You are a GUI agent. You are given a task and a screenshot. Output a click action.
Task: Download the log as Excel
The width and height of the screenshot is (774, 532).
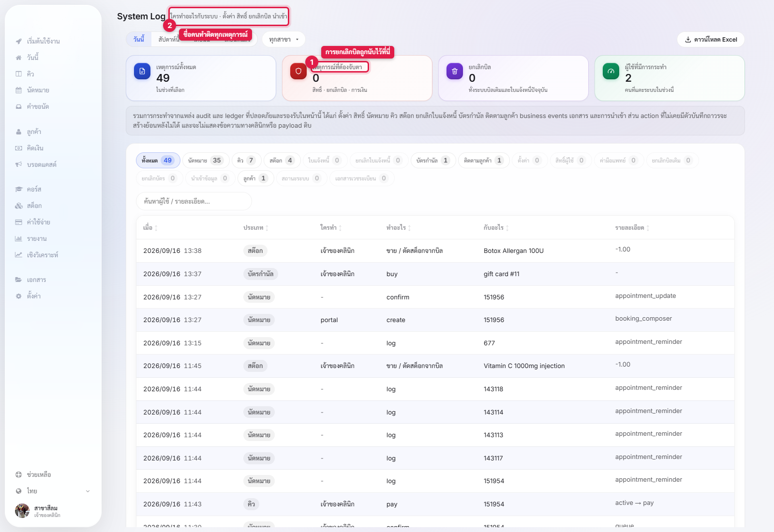[711, 40]
